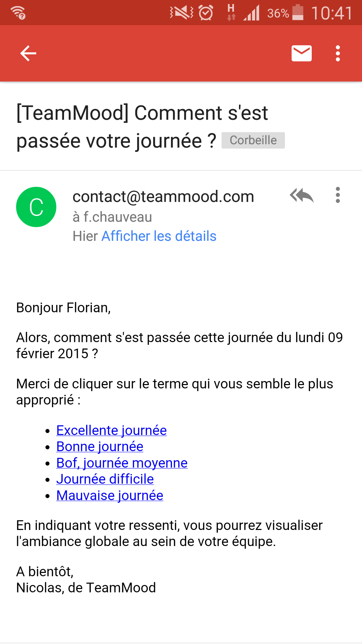Tap the alarm clock status icon
This screenshot has width=362, height=644.
point(206,13)
